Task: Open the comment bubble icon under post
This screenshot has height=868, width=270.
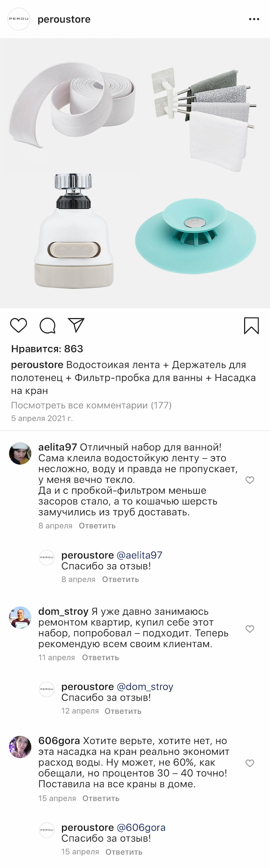Action: pyautogui.click(x=47, y=325)
